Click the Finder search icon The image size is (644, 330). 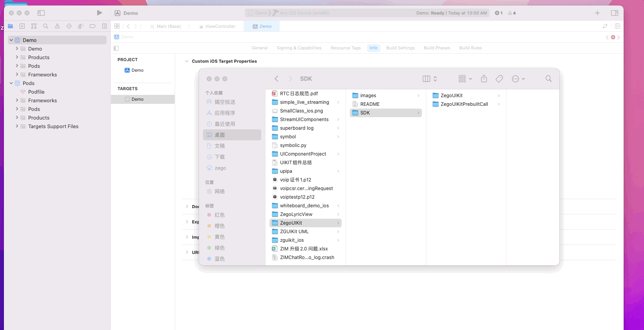(548, 79)
